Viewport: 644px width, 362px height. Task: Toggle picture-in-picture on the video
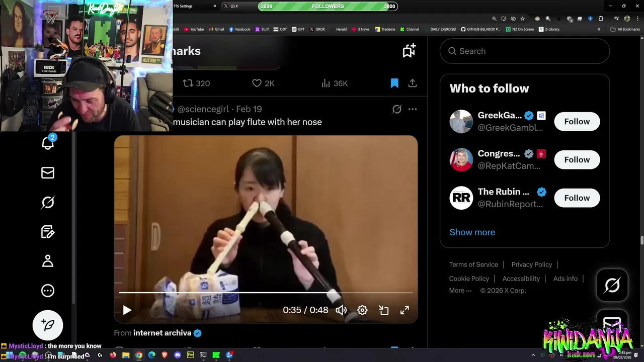click(x=383, y=310)
